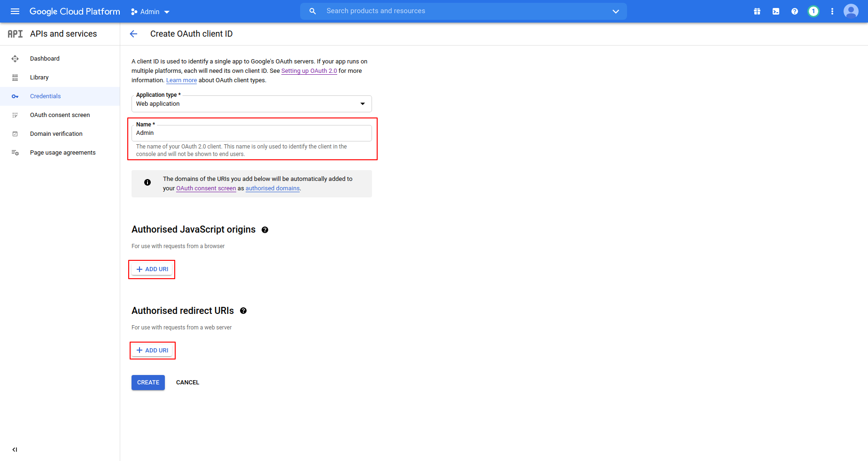The height and width of the screenshot is (461, 868).
Task: Open the Admin project selector dropdown
Action: 150,12
